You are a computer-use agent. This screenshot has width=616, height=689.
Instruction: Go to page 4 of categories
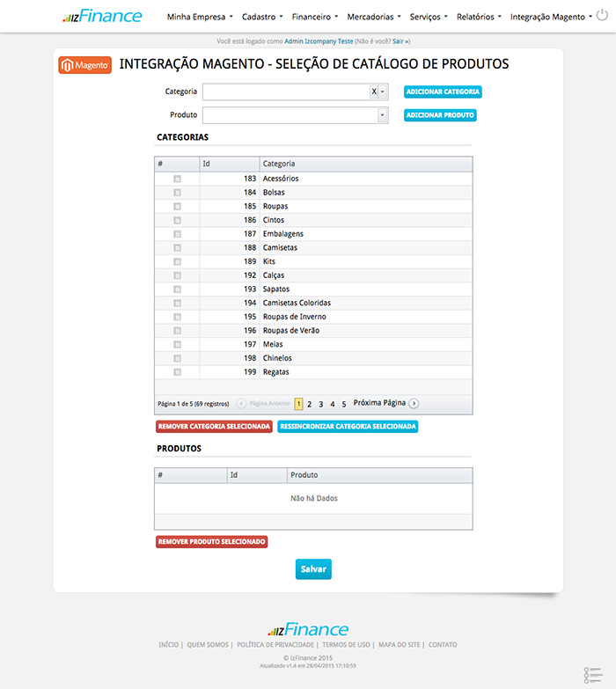332,404
